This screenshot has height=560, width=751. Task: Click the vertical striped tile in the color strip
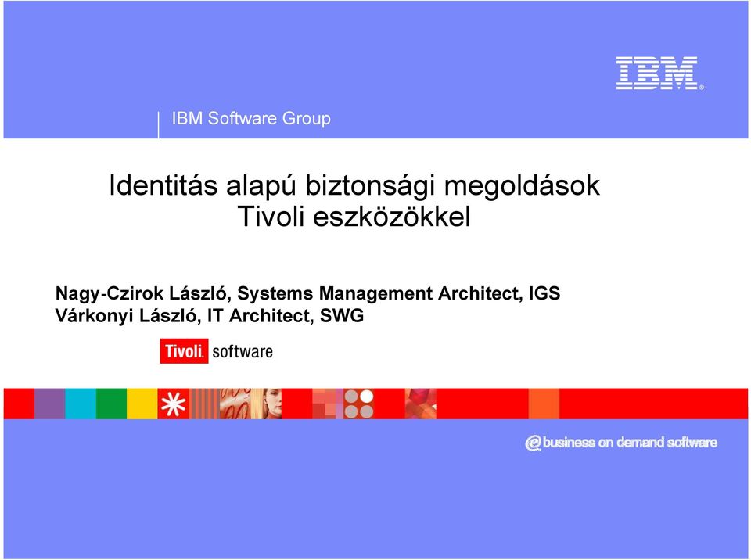coord(204,404)
